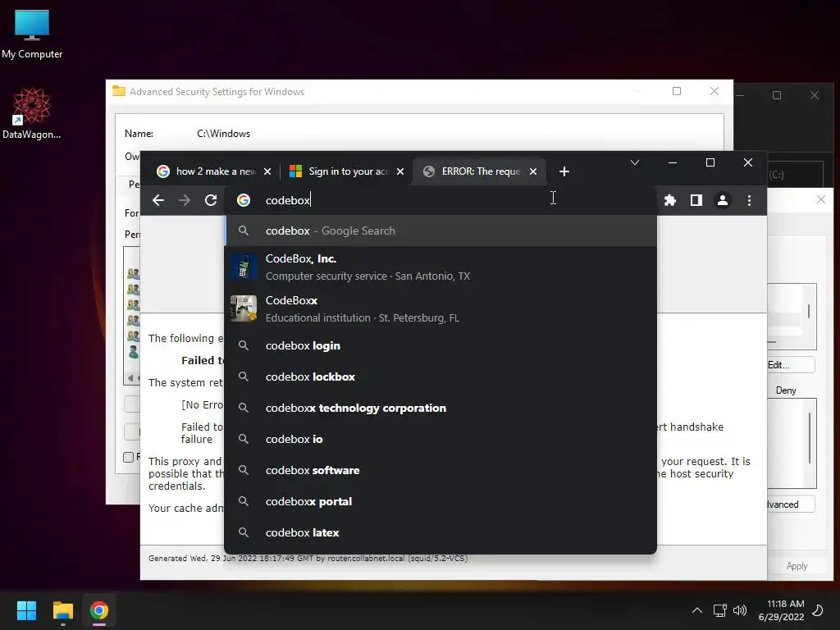Click the search icon beside 'codebox latex'
Viewport: 840px width, 630px height.
click(x=243, y=532)
